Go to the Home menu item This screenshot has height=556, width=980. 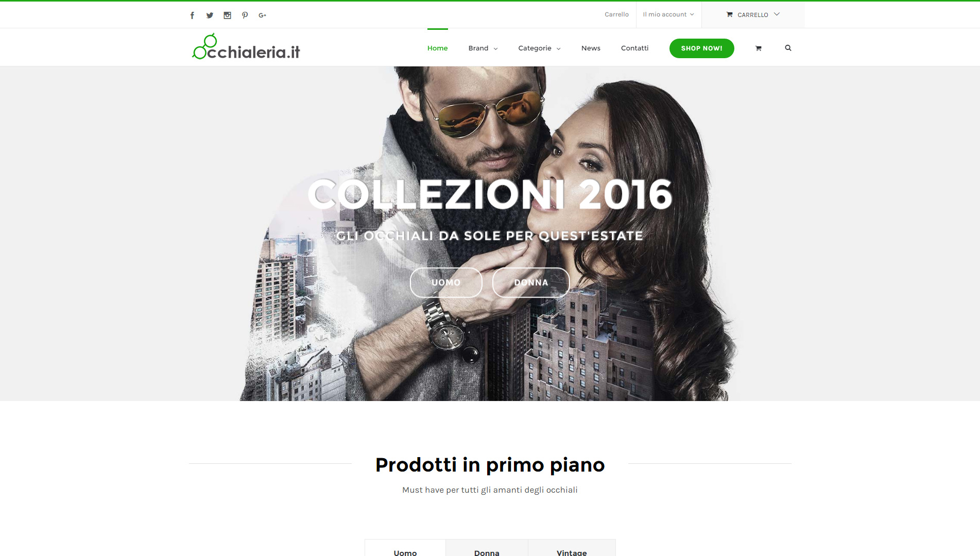point(437,48)
